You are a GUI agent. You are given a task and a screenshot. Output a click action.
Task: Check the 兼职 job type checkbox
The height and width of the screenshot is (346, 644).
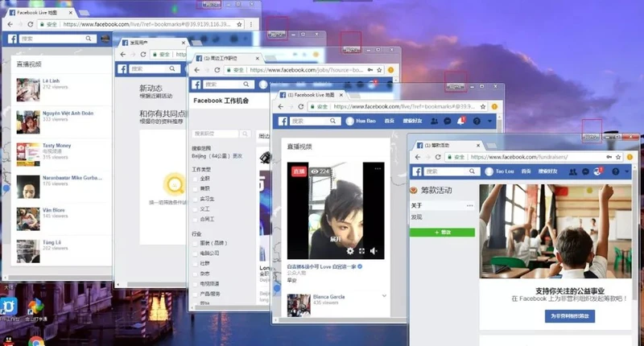pyautogui.click(x=196, y=189)
